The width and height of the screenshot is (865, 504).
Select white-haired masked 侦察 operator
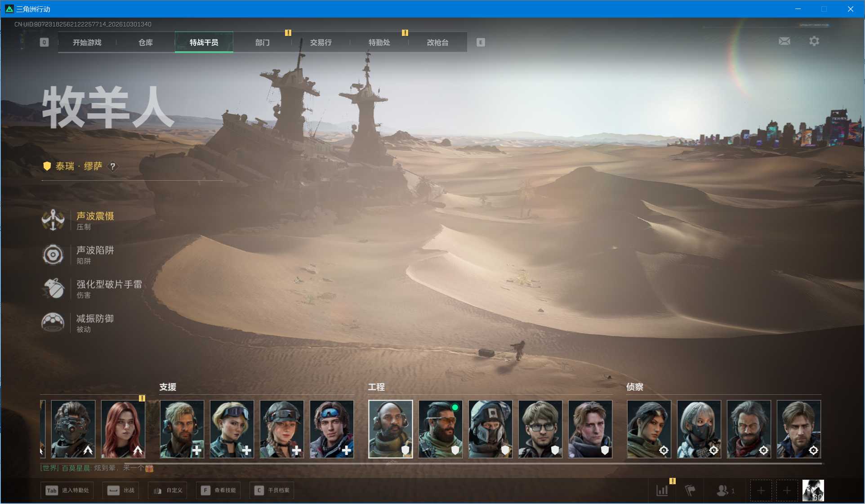(x=699, y=429)
